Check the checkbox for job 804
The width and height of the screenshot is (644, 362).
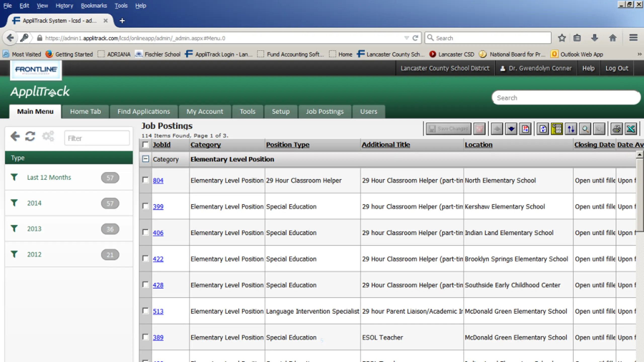145,180
